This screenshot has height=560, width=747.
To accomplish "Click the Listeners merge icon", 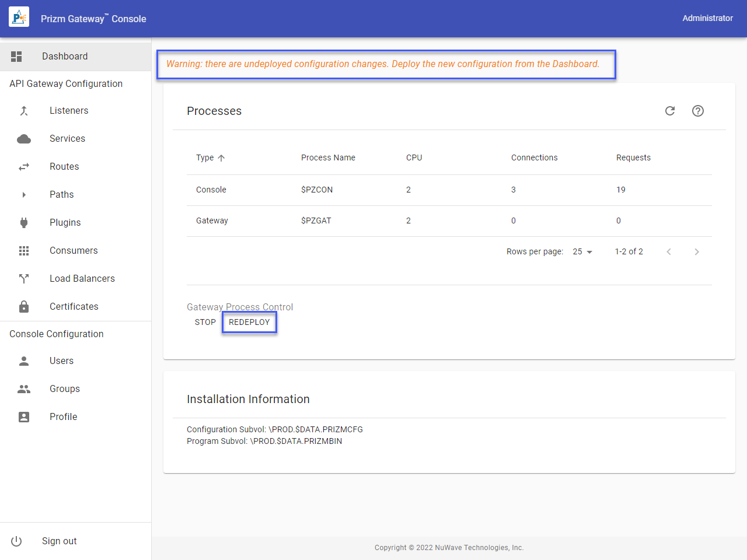I will pyautogui.click(x=24, y=111).
